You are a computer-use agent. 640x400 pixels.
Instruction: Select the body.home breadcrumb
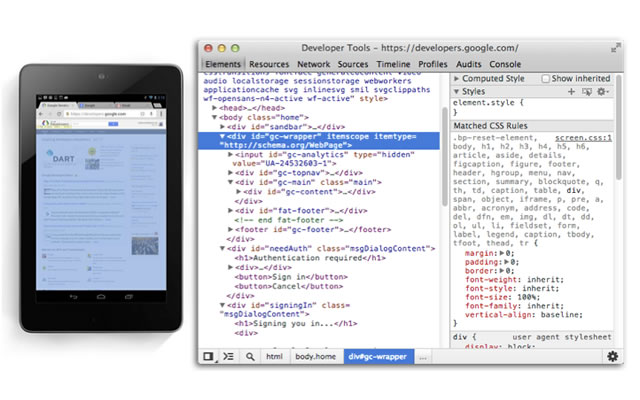316,357
